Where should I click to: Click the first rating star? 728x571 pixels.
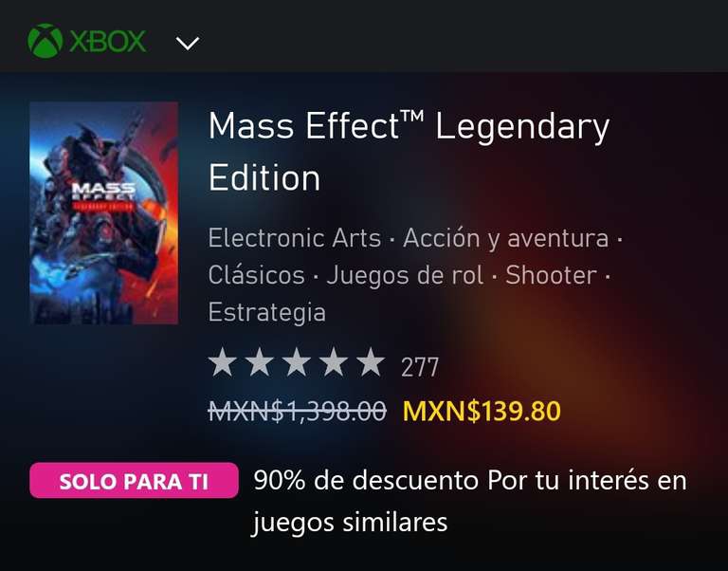(x=222, y=362)
